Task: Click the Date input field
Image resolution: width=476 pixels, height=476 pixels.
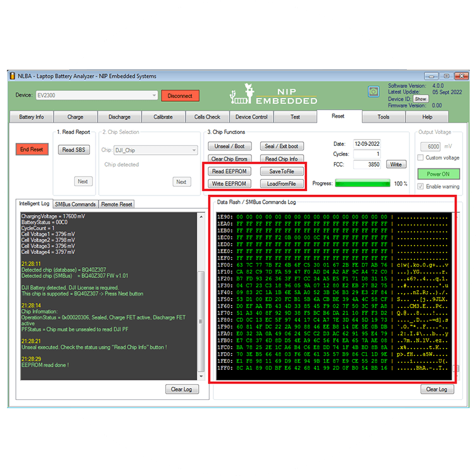Action: pos(367,144)
